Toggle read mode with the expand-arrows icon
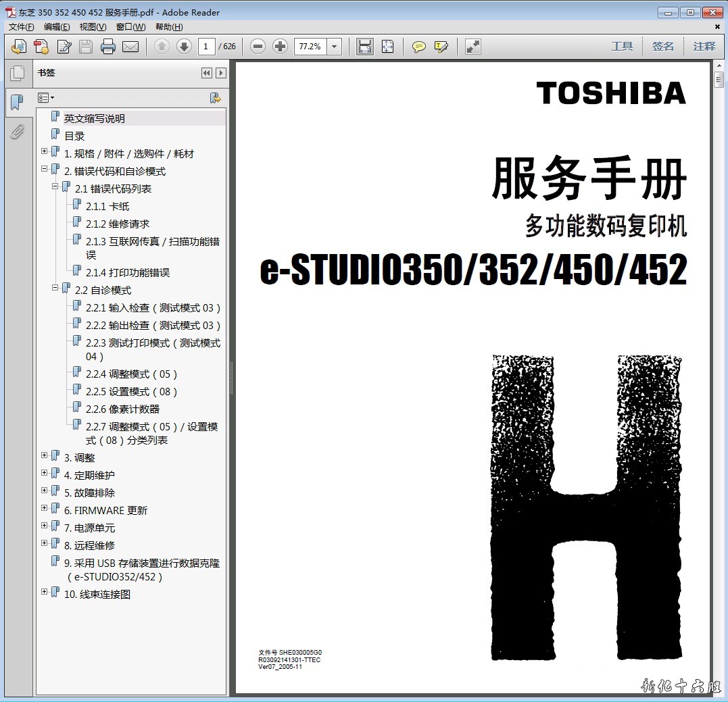The image size is (728, 702). pos(473,47)
